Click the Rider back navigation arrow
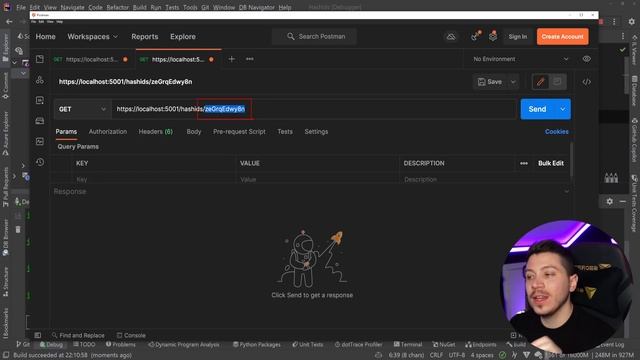Screen dimensions: 640x360 tap(9, 22)
